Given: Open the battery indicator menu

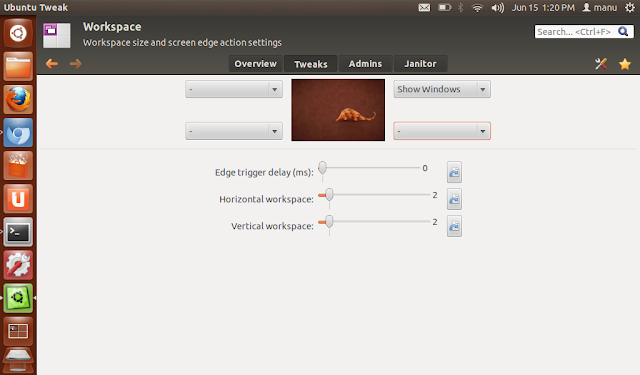Looking at the screenshot, I should pyautogui.click(x=444, y=7).
